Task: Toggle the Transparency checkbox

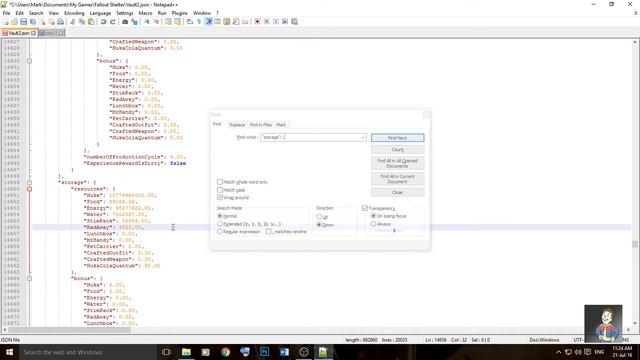Action: tap(365, 208)
